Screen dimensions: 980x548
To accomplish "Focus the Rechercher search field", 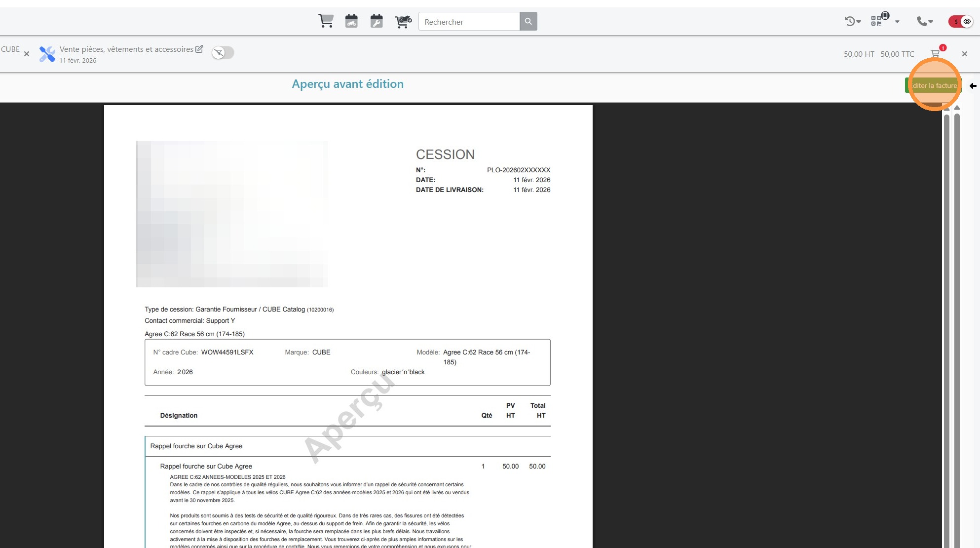I will point(469,22).
